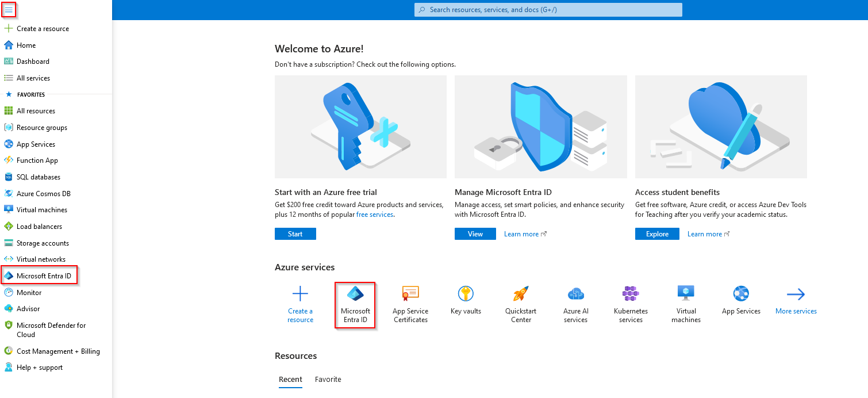Click the Explore student benefits button
The image size is (868, 398).
point(657,234)
